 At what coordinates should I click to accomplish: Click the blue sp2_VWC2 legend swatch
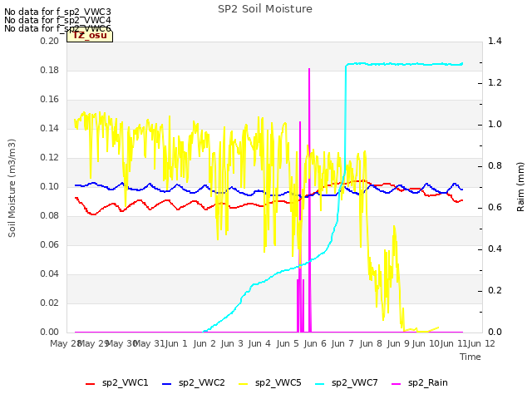(x=166, y=384)
